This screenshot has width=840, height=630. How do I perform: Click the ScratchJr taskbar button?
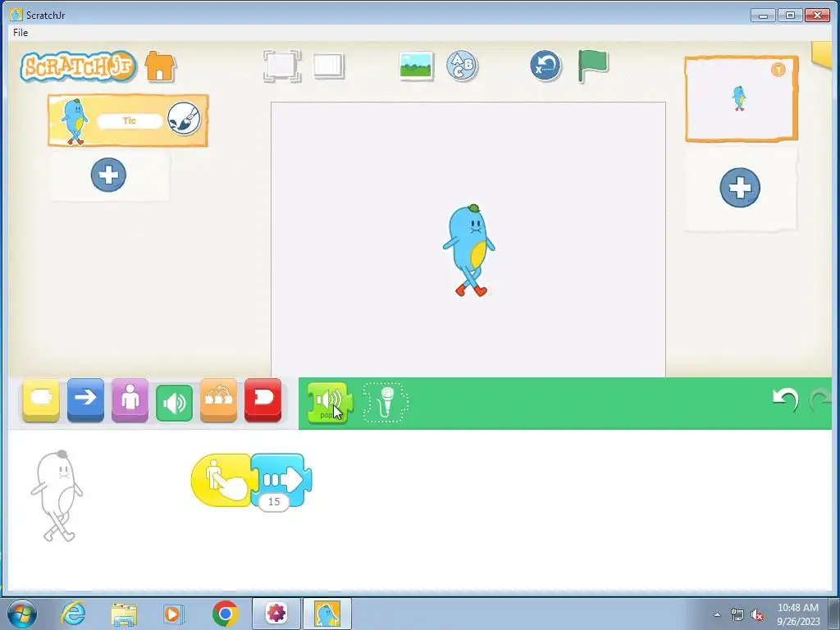(x=327, y=614)
